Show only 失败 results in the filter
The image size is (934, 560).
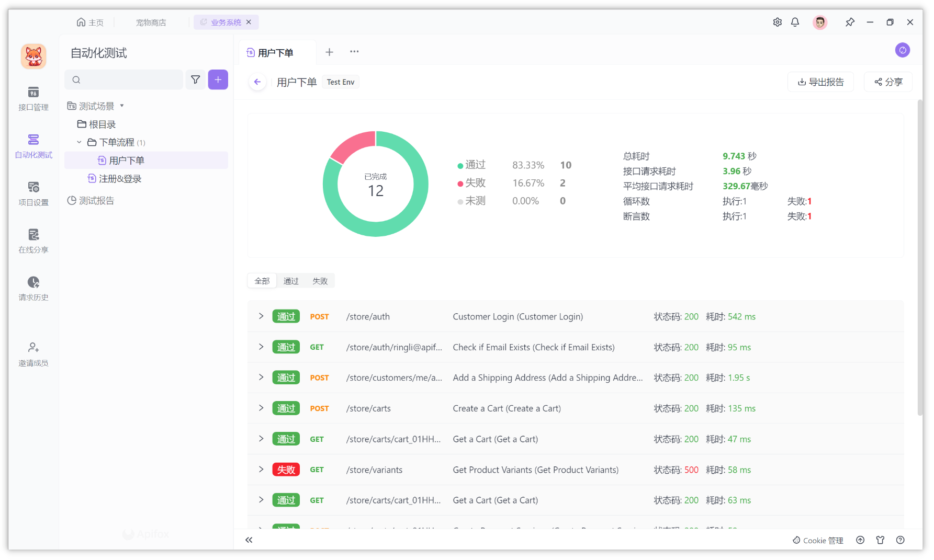coord(320,281)
